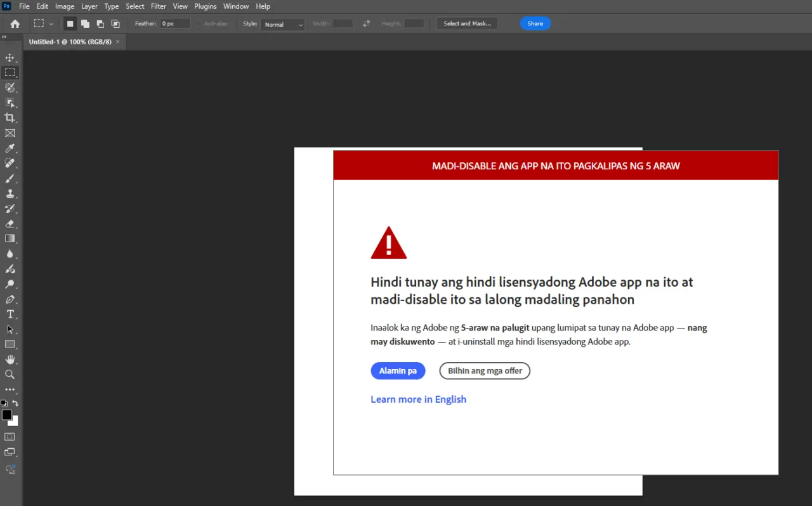Select the Rectangle shape tool
812x506 pixels.
pyautogui.click(x=10, y=344)
